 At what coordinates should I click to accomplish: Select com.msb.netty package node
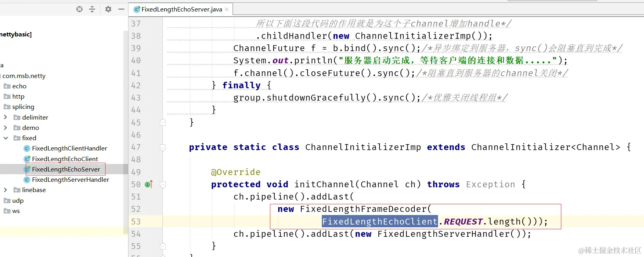click(24, 76)
